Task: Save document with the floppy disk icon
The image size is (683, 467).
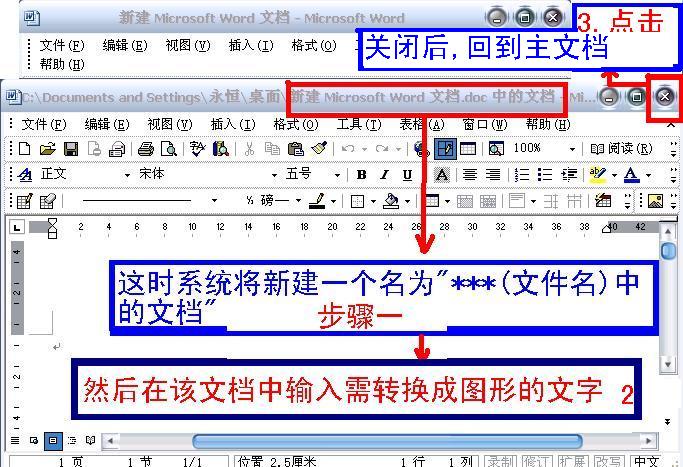Action: click(x=70, y=149)
